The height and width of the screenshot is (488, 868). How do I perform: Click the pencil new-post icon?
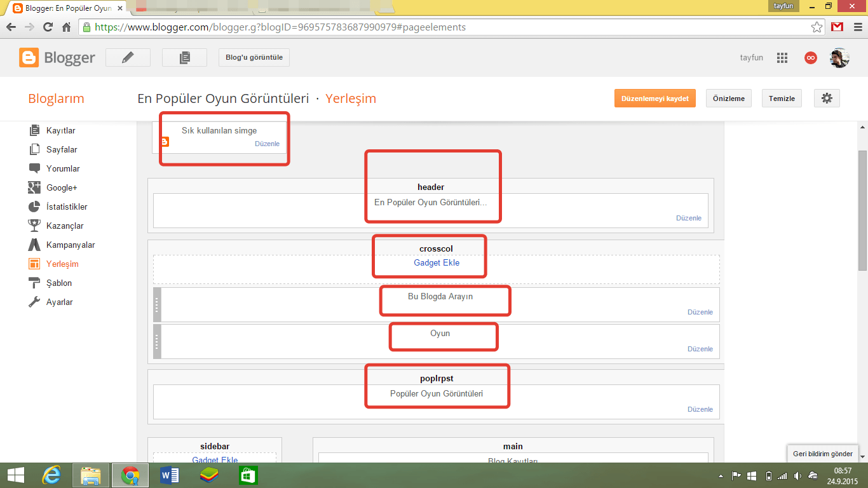128,58
